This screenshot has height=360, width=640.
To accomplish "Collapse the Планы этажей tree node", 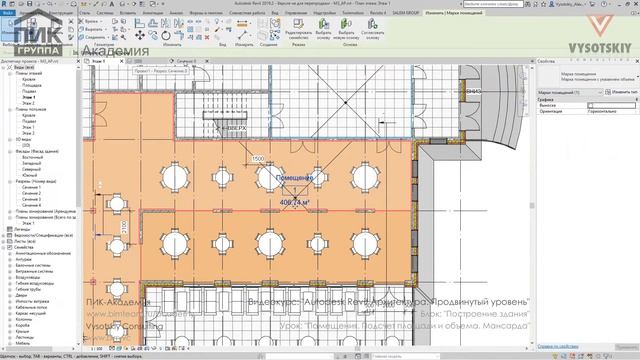I will pyautogui.click(x=10, y=73).
